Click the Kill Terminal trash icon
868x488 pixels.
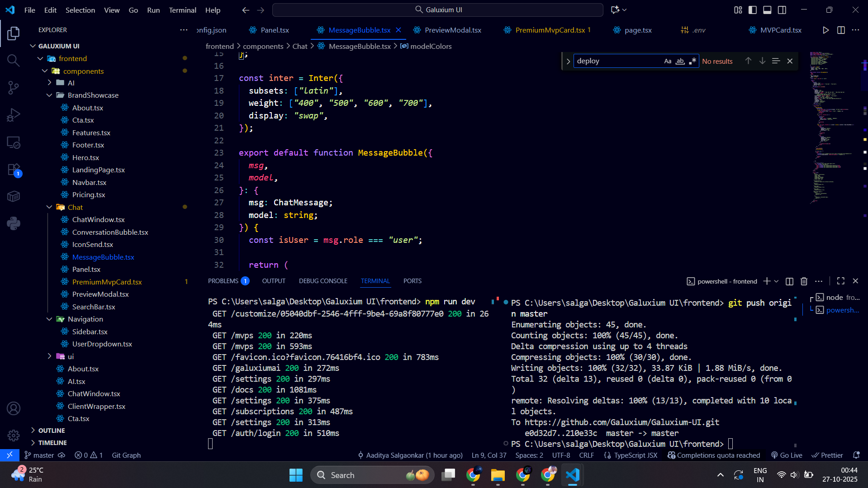[804, 281]
